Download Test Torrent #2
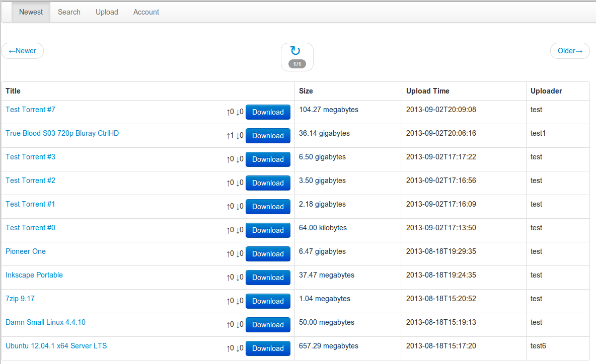Image resolution: width=596 pixels, height=364 pixels. pos(268,183)
